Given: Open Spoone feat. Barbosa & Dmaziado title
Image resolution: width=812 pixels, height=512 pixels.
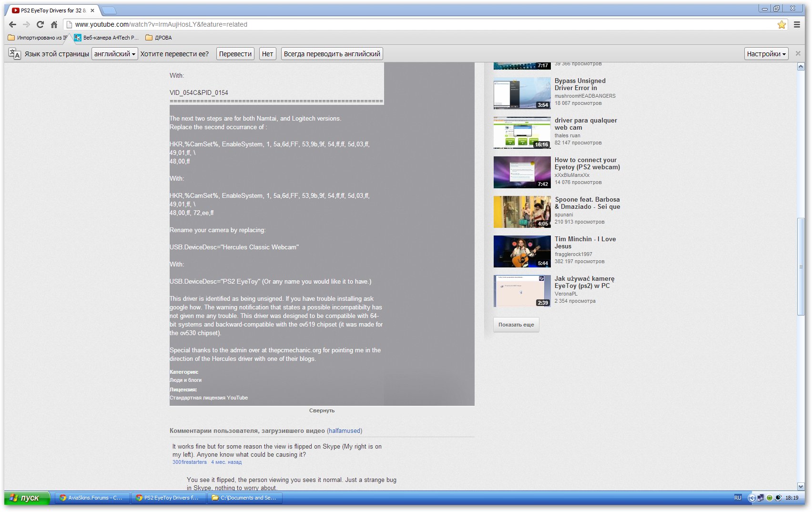Looking at the screenshot, I should point(587,203).
